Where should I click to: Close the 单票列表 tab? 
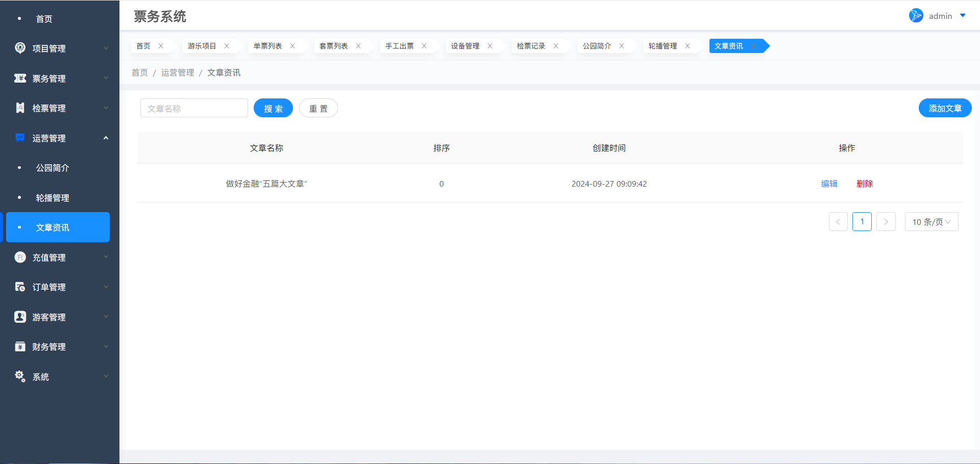click(292, 46)
